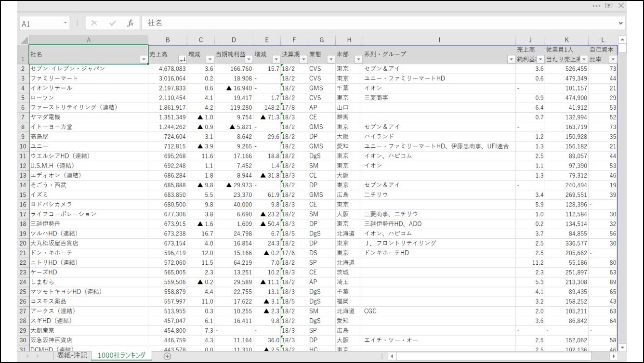Open filter dropdown for 系列・グループ column
Image resolution: width=644 pixels, height=363 pixels.
tap(511, 59)
